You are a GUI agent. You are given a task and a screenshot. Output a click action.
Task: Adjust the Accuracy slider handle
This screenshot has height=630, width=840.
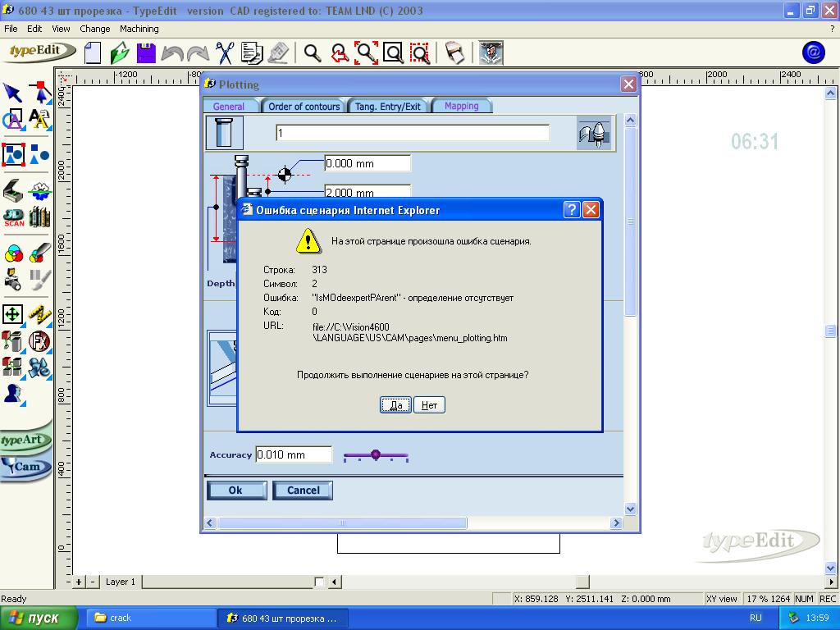[x=376, y=454]
